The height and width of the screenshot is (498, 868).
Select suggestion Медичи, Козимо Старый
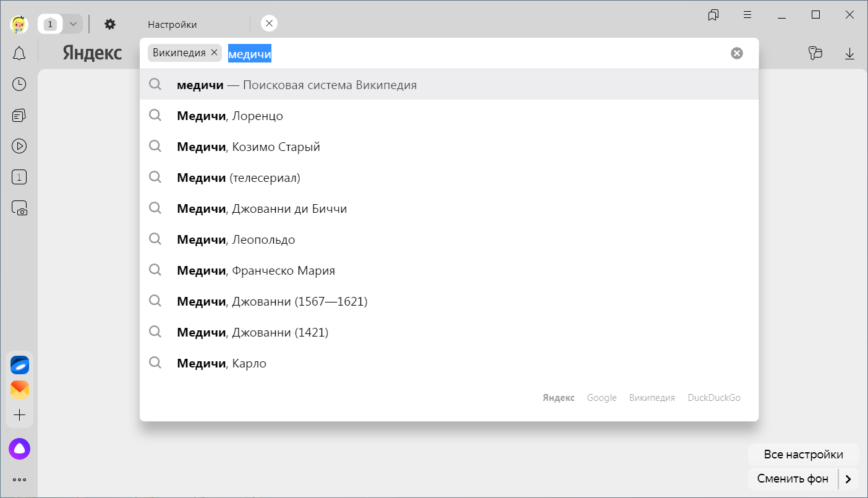pyautogui.click(x=449, y=147)
